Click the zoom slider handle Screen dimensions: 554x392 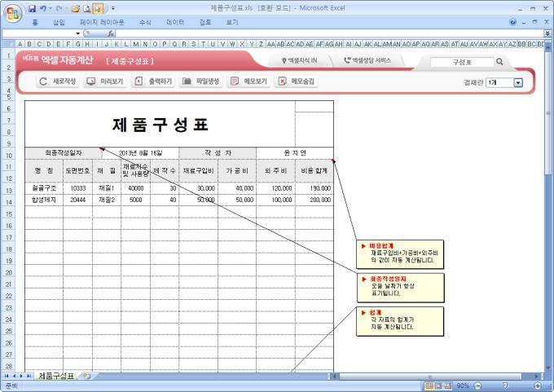point(506,385)
